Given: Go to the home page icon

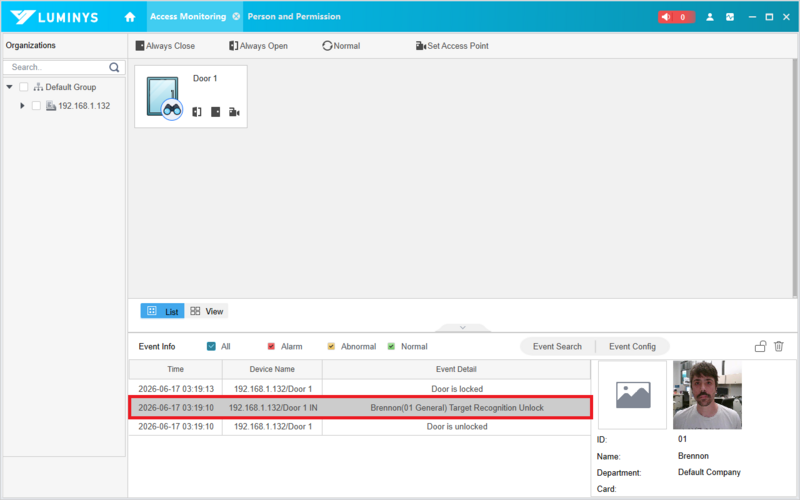Looking at the screenshot, I should pyautogui.click(x=130, y=17).
